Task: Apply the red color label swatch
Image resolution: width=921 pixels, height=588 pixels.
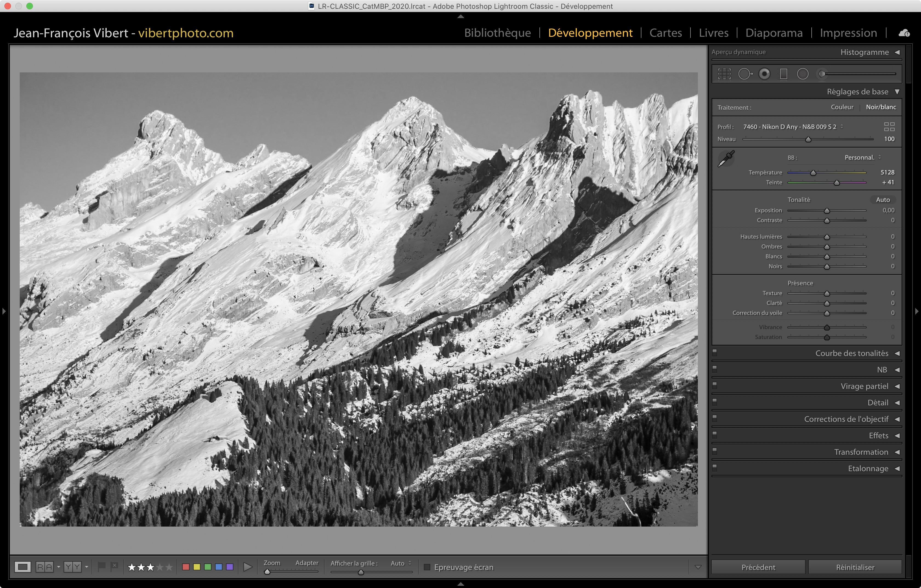Action: (186, 567)
